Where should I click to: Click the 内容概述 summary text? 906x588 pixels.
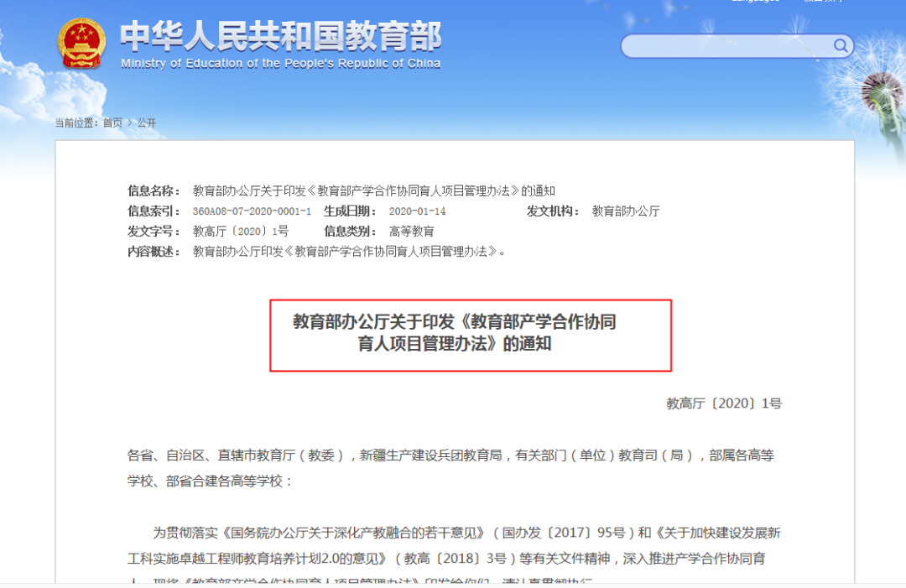tap(349, 252)
